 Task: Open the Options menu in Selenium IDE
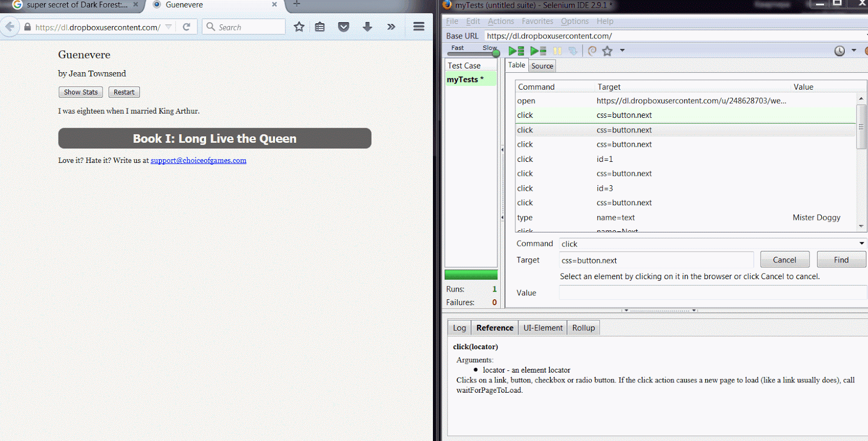point(575,21)
